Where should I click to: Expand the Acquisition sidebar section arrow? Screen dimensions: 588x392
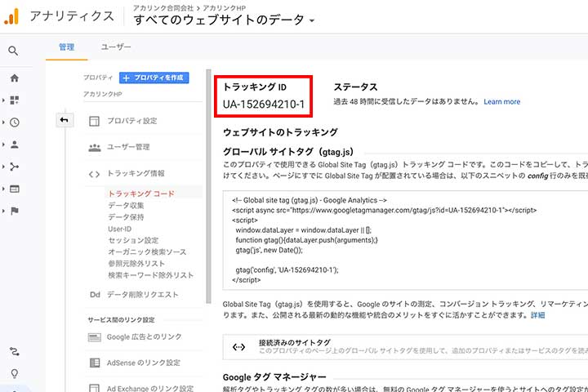pos(3,167)
